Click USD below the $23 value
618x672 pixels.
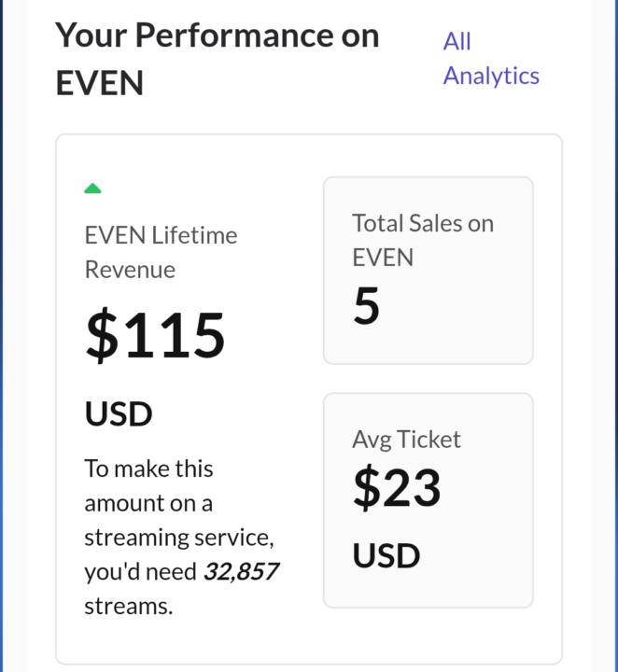click(x=386, y=555)
